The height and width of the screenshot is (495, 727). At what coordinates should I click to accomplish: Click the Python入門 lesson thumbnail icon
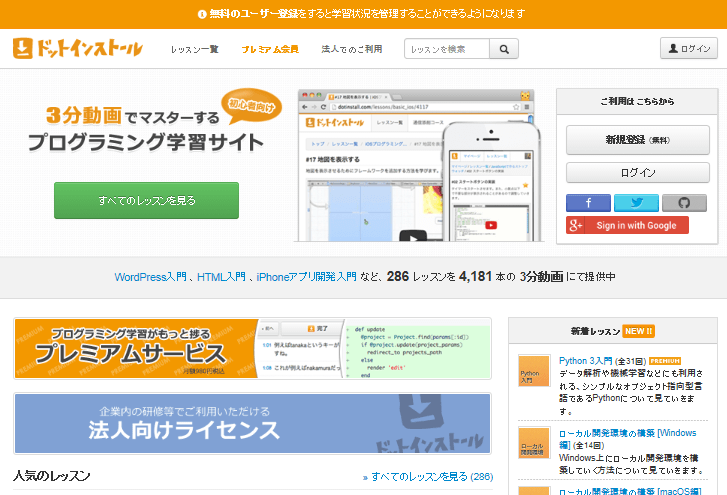coord(534,371)
